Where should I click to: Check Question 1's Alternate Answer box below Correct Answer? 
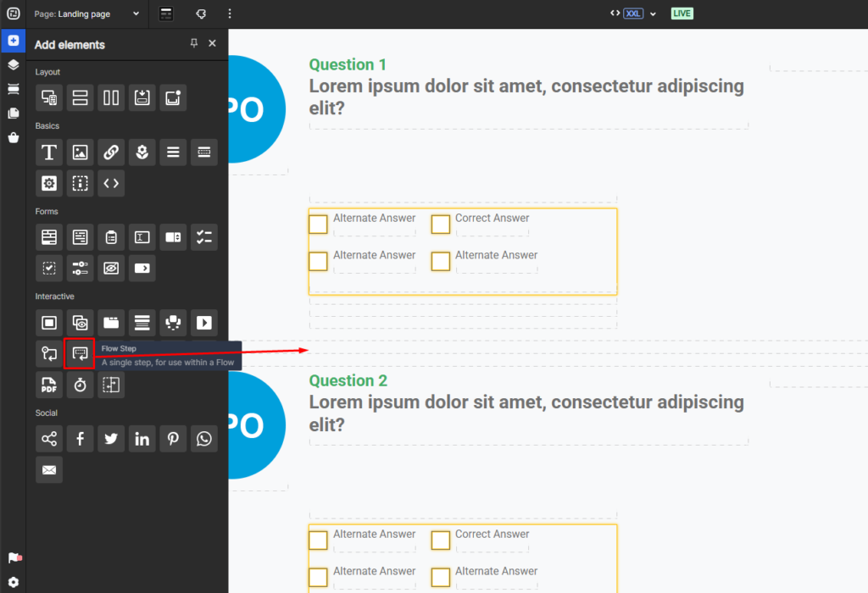[441, 262]
